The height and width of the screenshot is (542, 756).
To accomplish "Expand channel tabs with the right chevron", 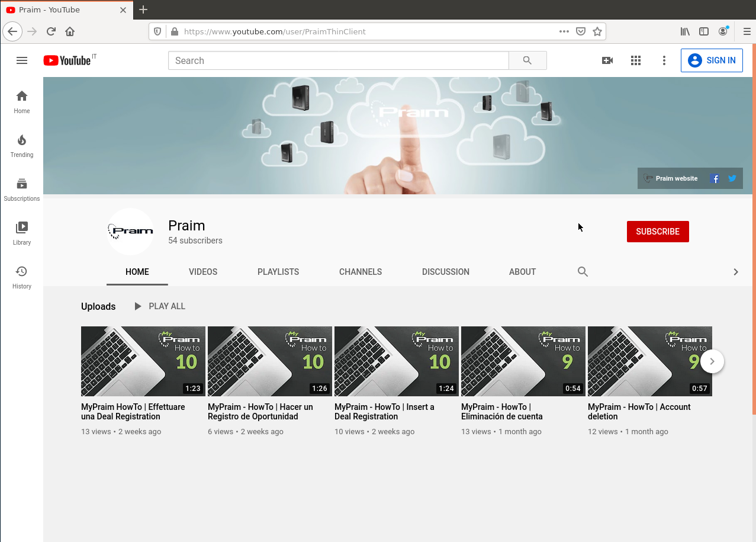I will [736, 272].
